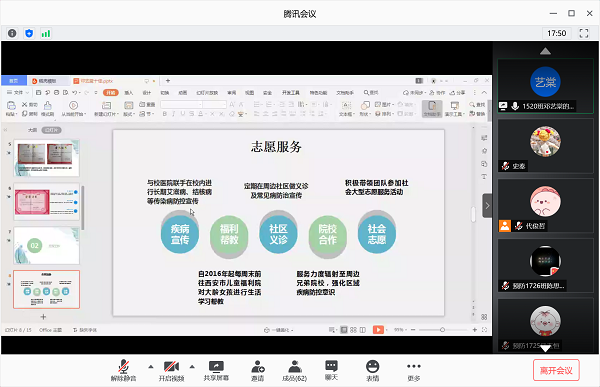
Task: Click the meeting info icon
Action: (x=12, y=33)
